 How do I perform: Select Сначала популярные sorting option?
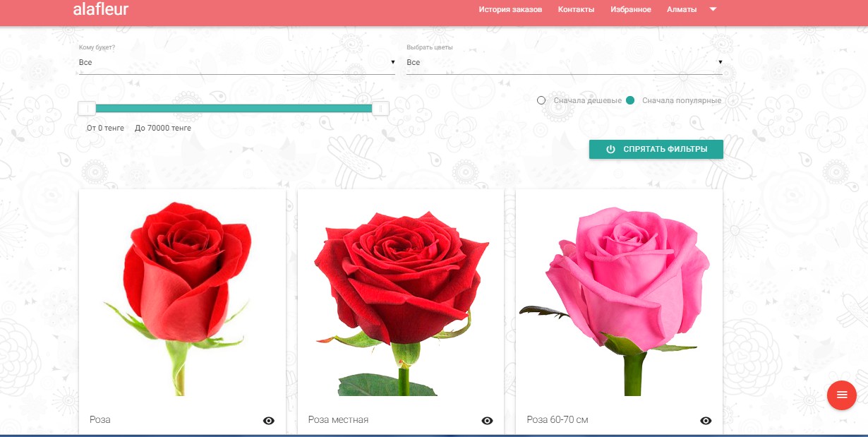point(673,100)
